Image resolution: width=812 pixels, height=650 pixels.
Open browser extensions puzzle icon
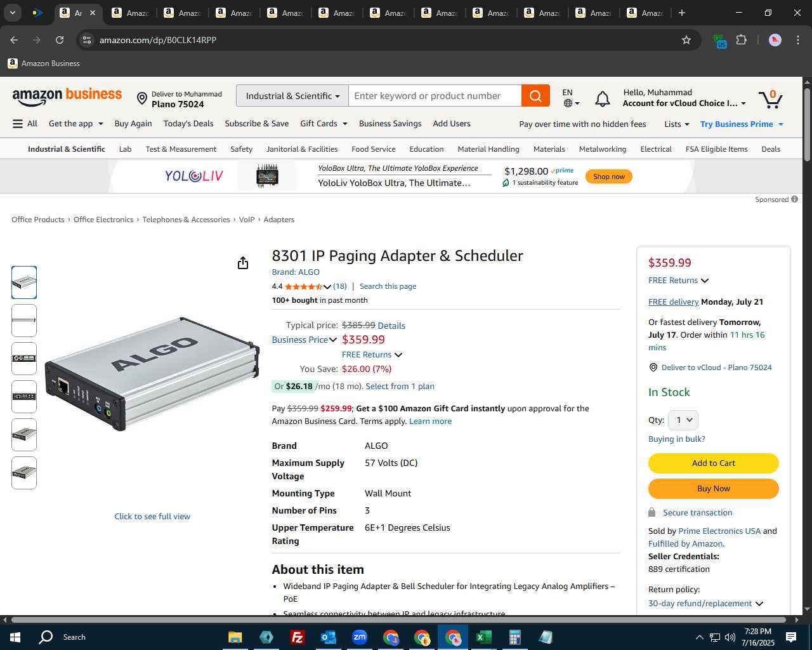pyautogui.click(x=741, y=40)
